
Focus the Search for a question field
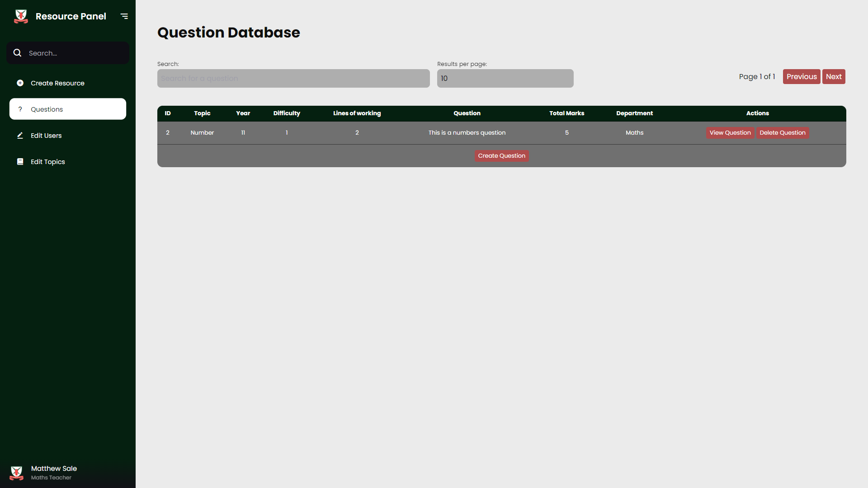tap(293, 79)
